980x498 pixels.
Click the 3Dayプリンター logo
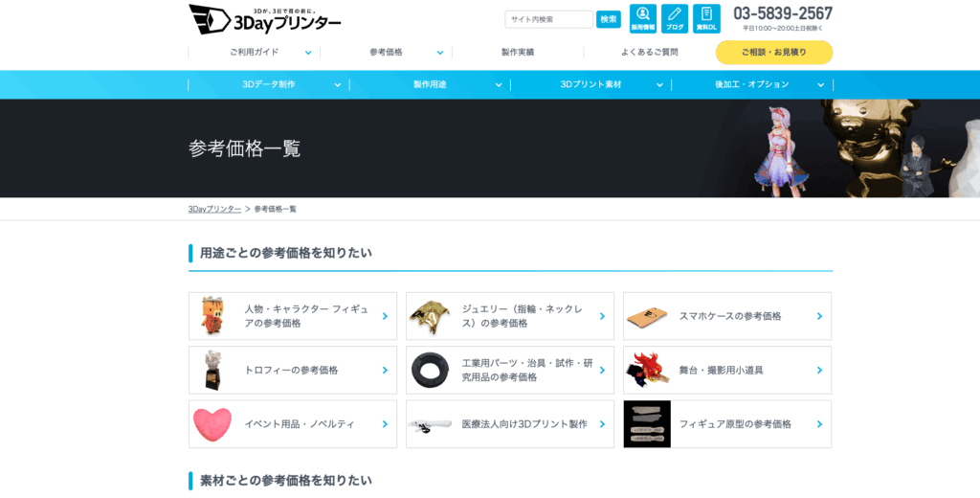click(x=265, y=19)
